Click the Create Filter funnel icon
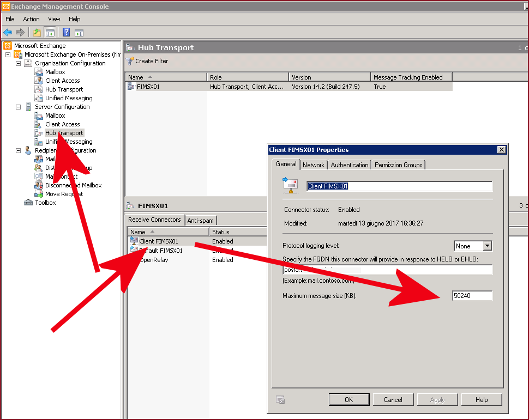529x420 pixels. pyautogui.click(x=130, y=61)
